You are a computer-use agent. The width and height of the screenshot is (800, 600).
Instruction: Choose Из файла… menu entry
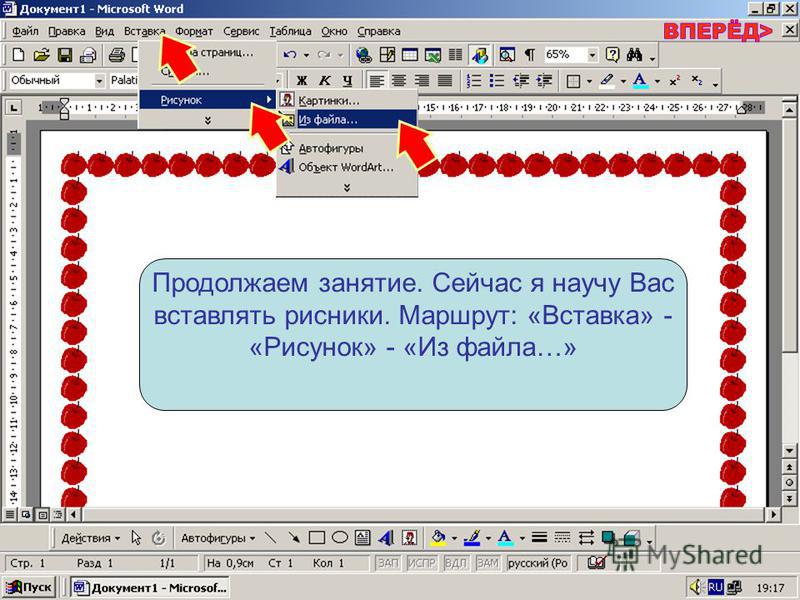coord(347,120)
